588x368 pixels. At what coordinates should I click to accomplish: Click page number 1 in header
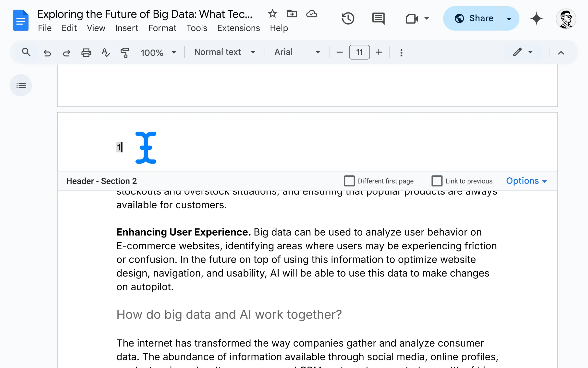coord(119,147)
